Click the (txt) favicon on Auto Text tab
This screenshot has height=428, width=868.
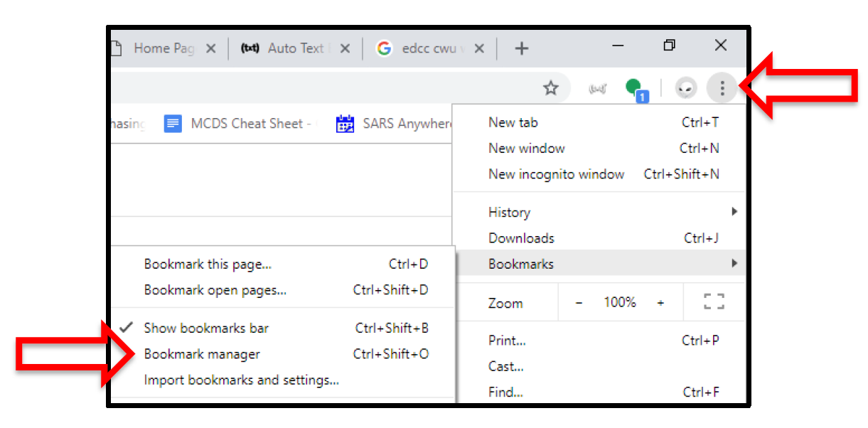click(250, 48)
